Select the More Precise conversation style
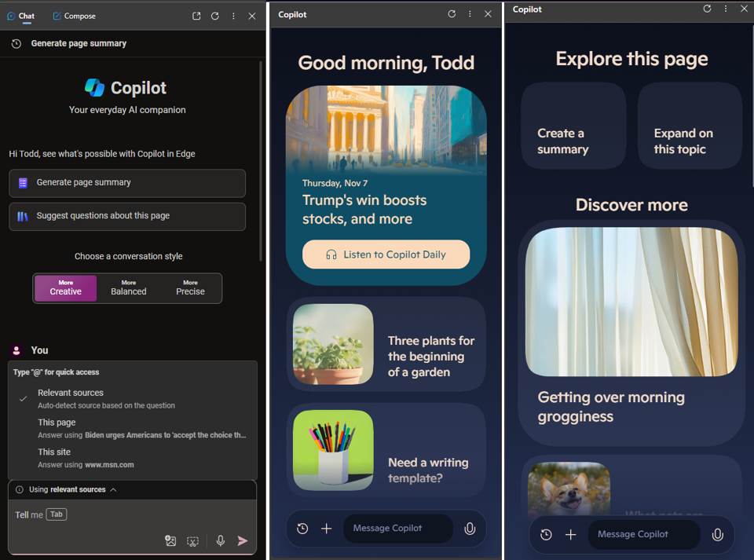The image size is (754, 560). click(190, 287)
